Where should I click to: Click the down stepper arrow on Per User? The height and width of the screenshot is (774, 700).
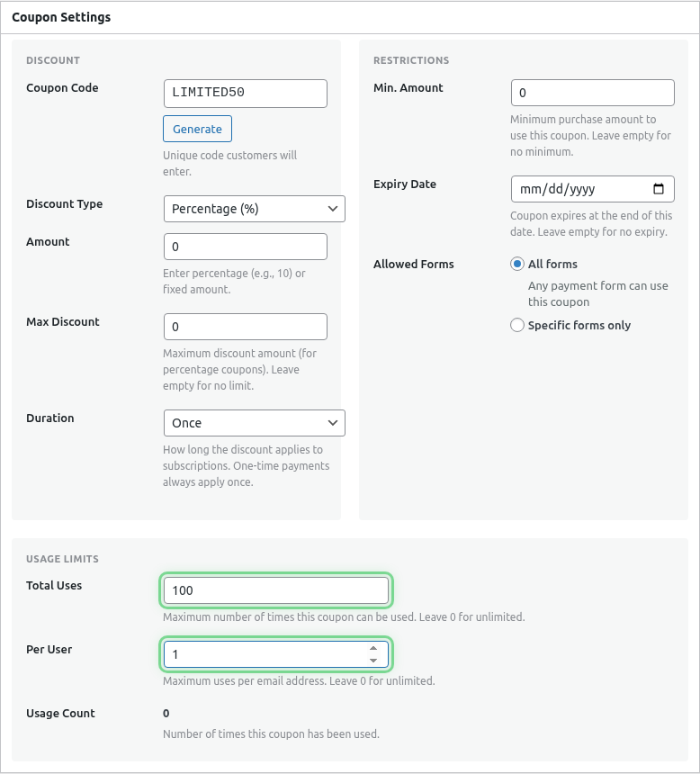click(375, 660)
